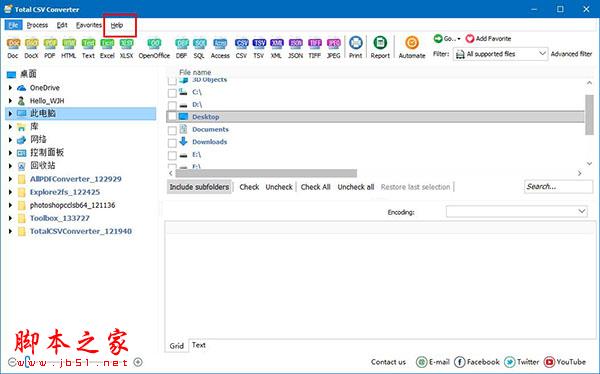Switch to the Text preview tab
This screenshot has width=600, height=374.
(199, 345)
